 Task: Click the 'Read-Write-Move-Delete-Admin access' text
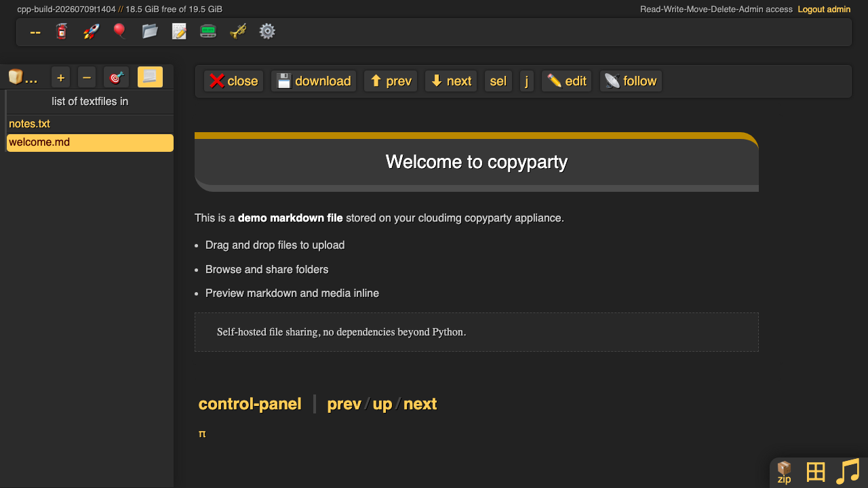(x=716, y=9)
